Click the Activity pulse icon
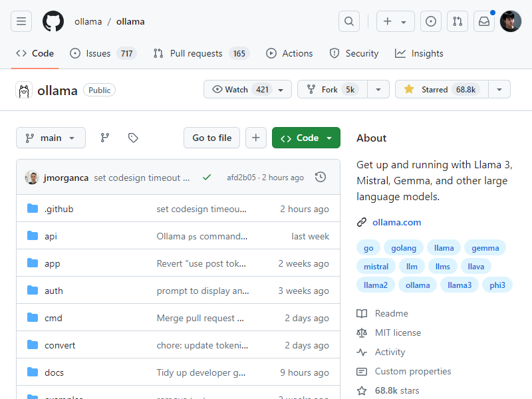 pos(362,352)
